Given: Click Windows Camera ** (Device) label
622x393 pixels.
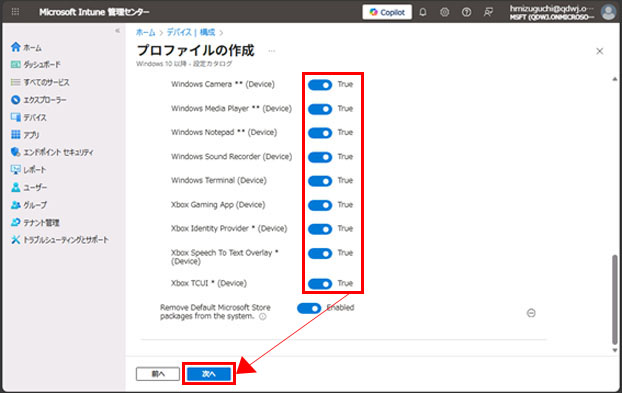Looking at the screenshot, I should click(223, 84).
